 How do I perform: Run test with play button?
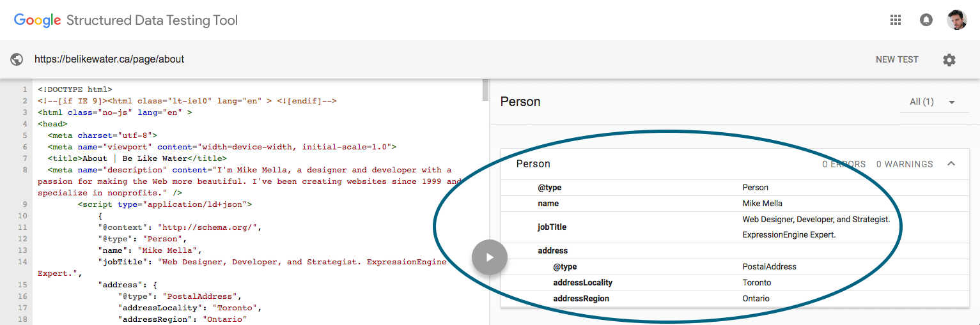490,257
